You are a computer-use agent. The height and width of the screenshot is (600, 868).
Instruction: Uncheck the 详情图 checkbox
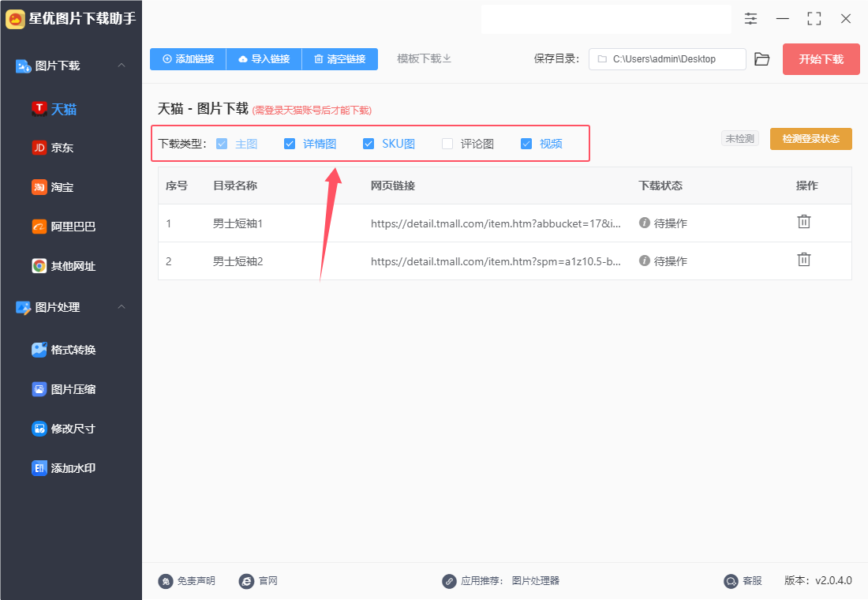click(x=290, y=144)
